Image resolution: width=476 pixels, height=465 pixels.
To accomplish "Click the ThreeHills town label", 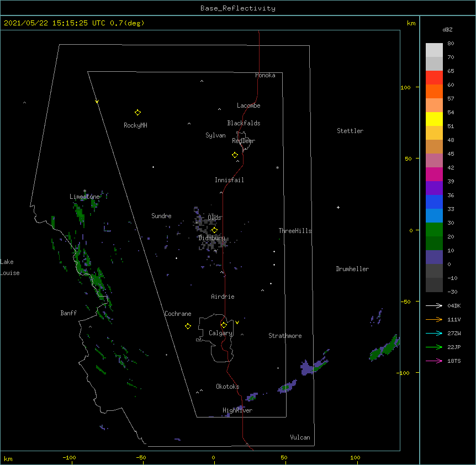I will tap(295, 231).
